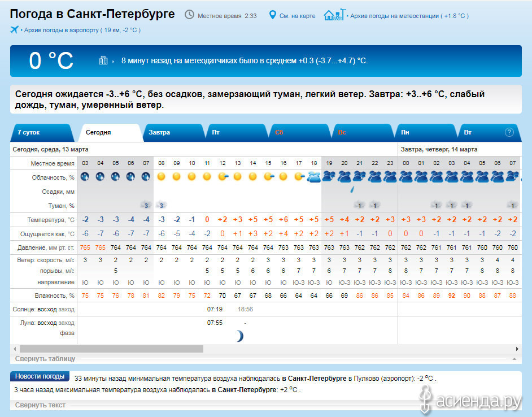Click the Новости погоды label
Screen dimensions: 532x417
click(40, 376)
